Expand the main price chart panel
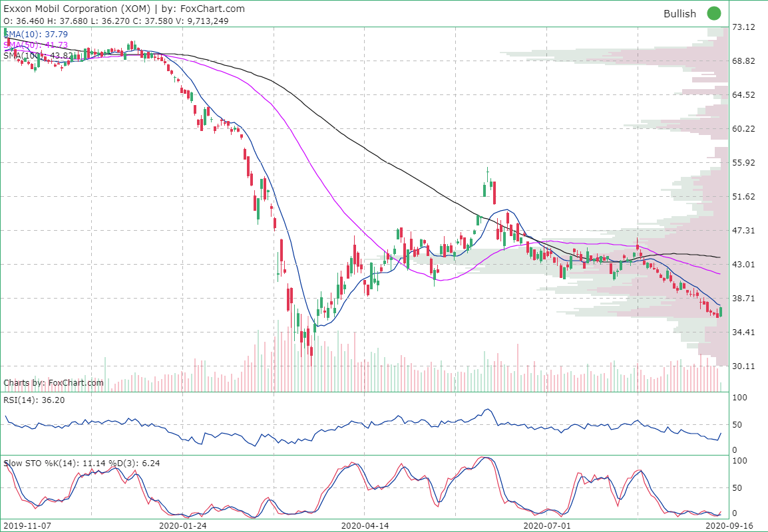Viewport: 768px width, 532px height. [x=366, y=199]
